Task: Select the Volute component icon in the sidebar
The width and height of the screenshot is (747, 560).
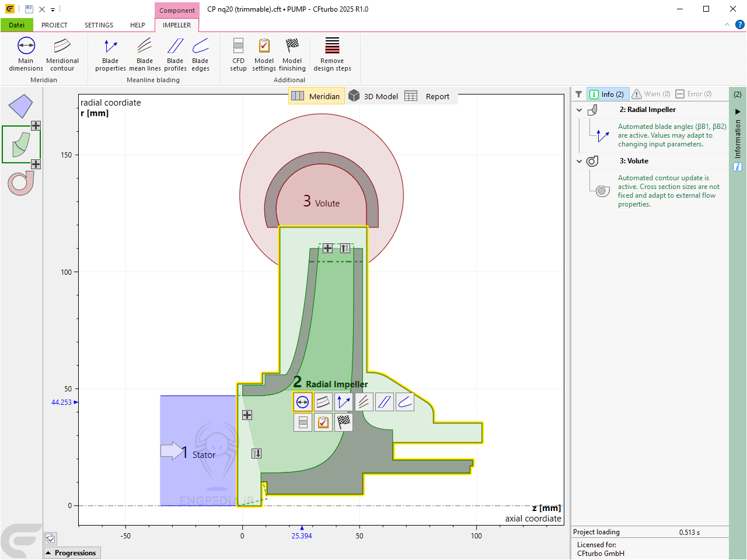Action: [21, 183]
